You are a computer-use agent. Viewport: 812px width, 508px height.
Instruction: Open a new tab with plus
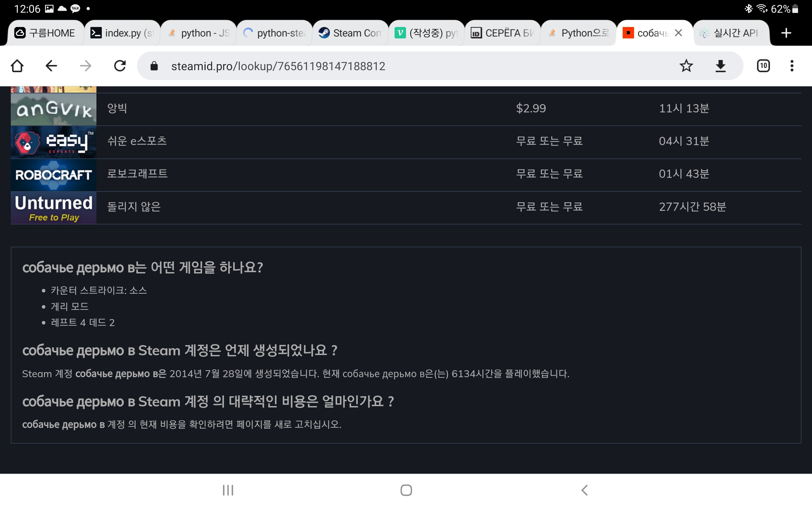[x=786, y=33]
